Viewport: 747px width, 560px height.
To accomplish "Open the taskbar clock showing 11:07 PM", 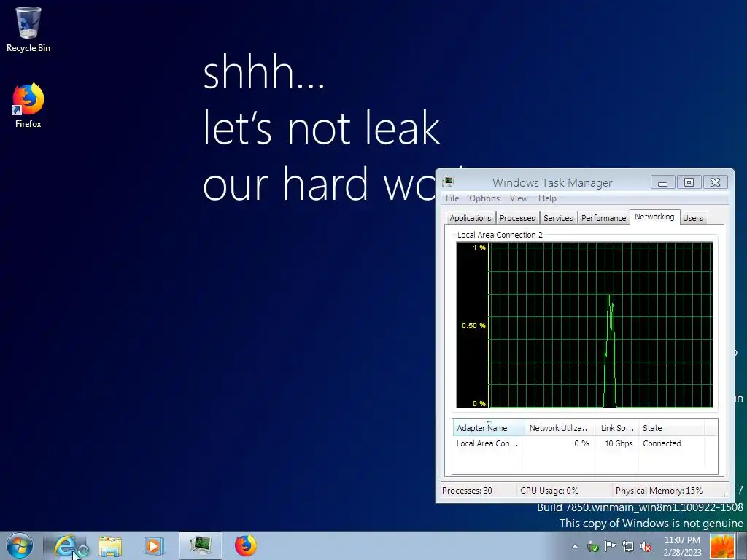I will coord(682,545).
